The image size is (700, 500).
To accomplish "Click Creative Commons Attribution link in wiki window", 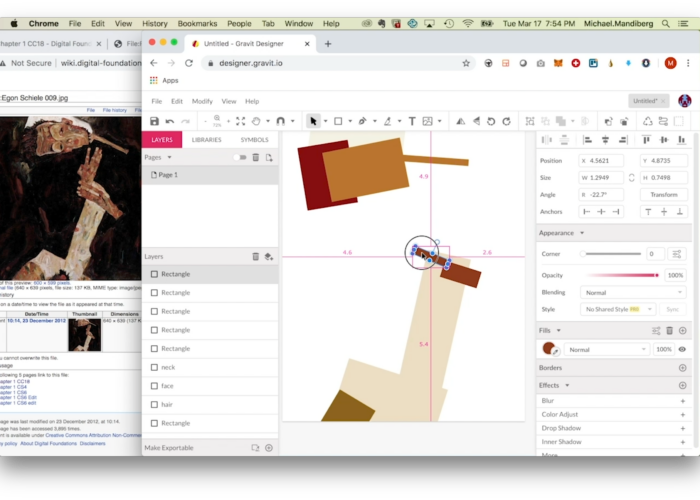I will coord(93,435).
